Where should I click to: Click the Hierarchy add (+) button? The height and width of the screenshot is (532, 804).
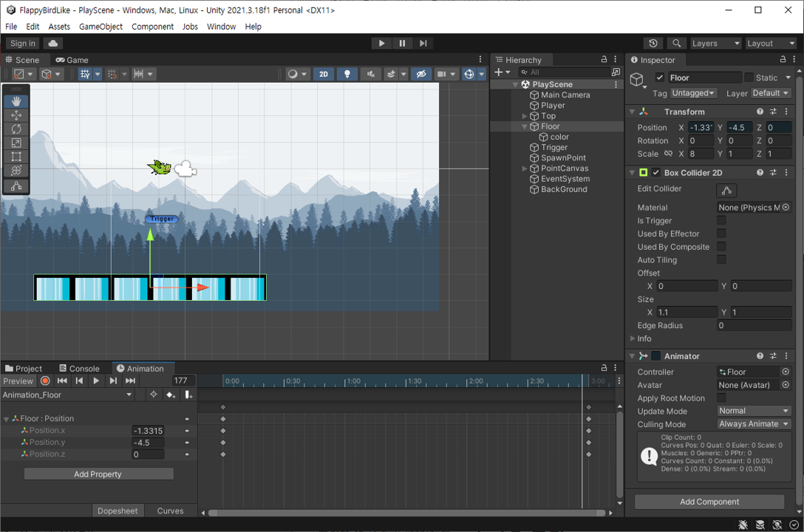(502, 72)
